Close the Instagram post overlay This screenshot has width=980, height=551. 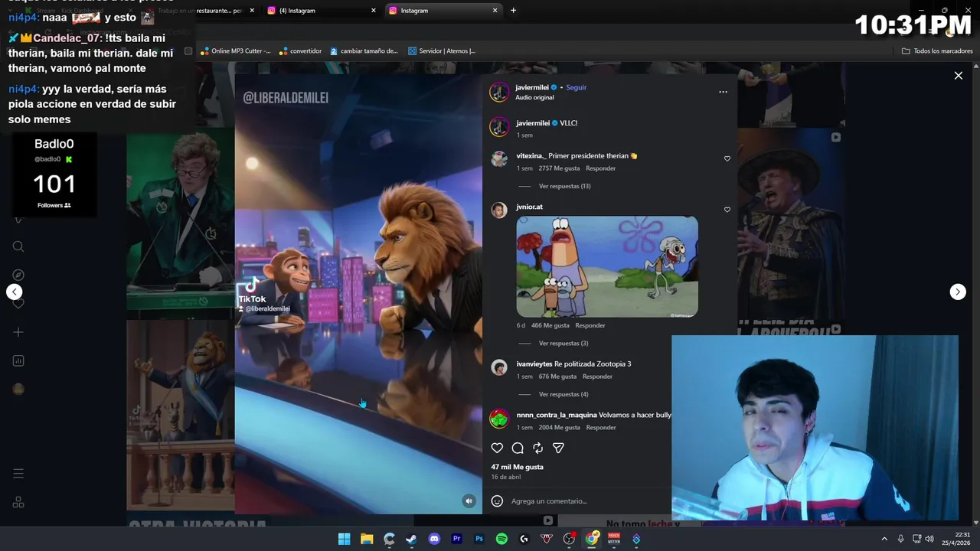958,76
